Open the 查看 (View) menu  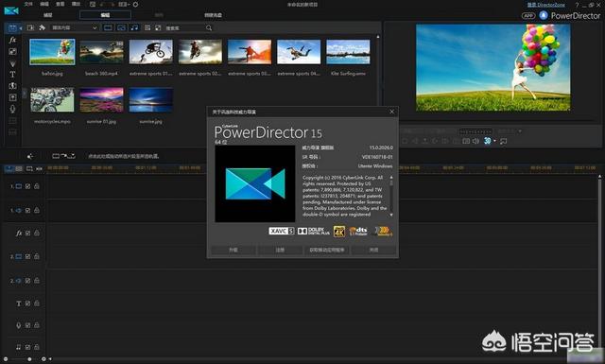click(x=60, y=4)
